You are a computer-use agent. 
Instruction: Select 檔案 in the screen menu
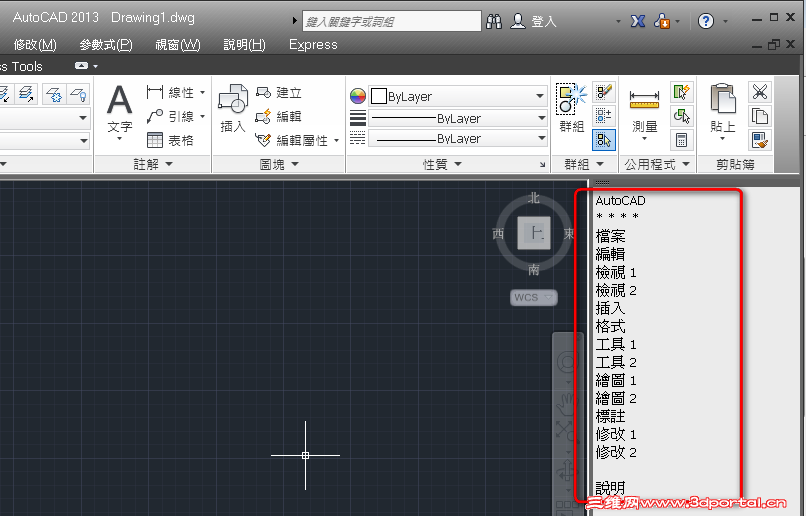tap(610, 236)
